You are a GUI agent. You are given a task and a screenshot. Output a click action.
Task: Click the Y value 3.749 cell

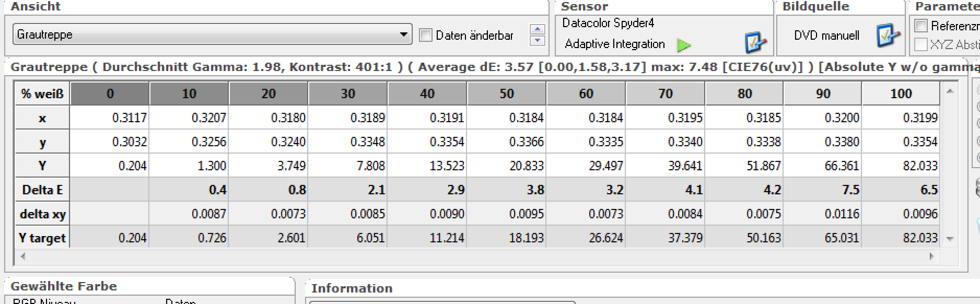pos(269,166)
